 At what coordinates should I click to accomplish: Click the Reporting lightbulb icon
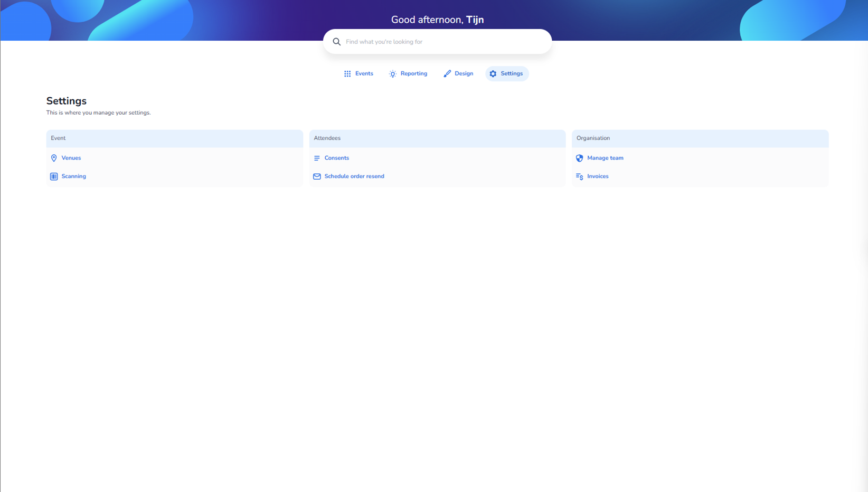[x=393, y=74]
